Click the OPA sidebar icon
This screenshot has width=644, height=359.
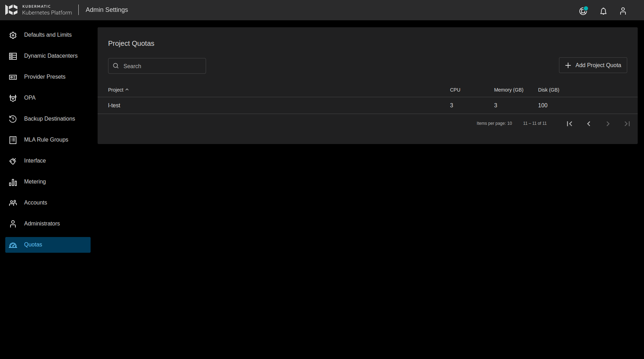pos(13,98)
